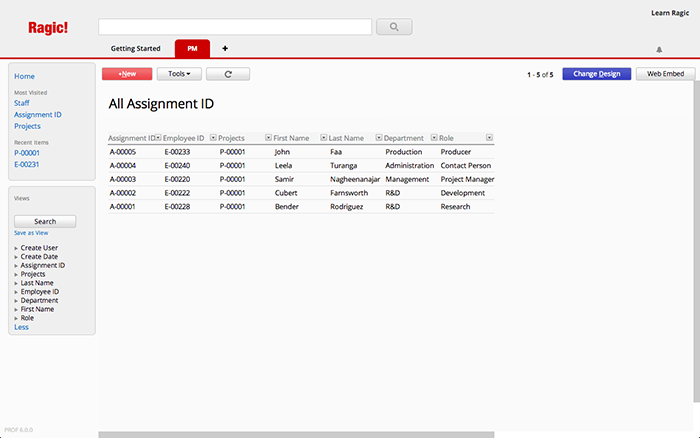Click last name Turanga cell
This screenshot has height=438, width=700.
[344, 166]
